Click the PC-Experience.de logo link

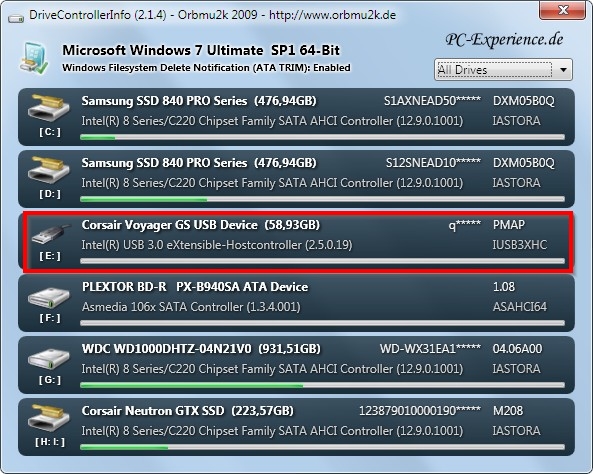[x=504, y=40]
